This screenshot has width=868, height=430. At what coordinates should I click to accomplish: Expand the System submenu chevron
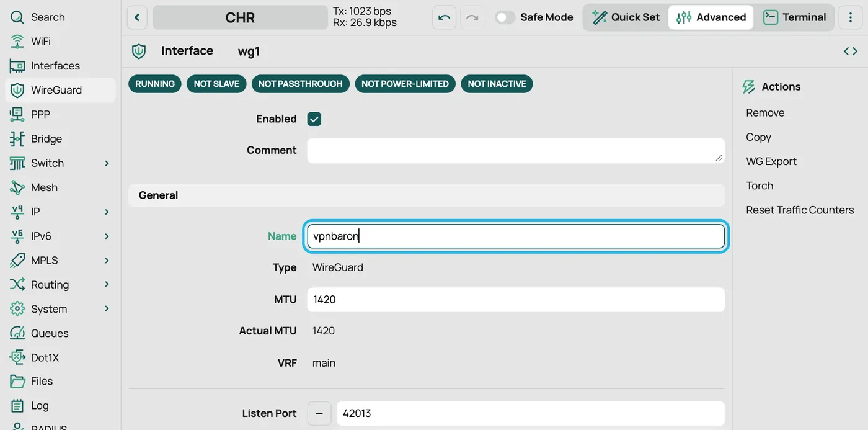[x=107, y=308]
